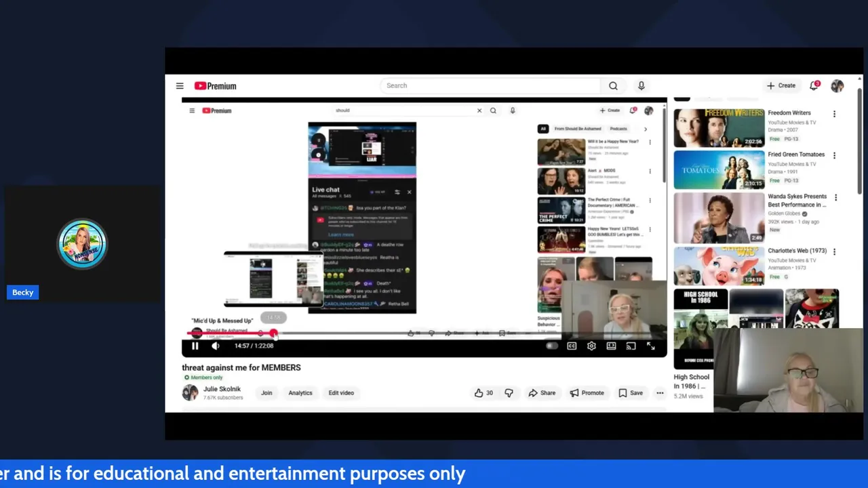Screen dimensions: 868x488
Task: Share the video
Action: coord(542,392)
